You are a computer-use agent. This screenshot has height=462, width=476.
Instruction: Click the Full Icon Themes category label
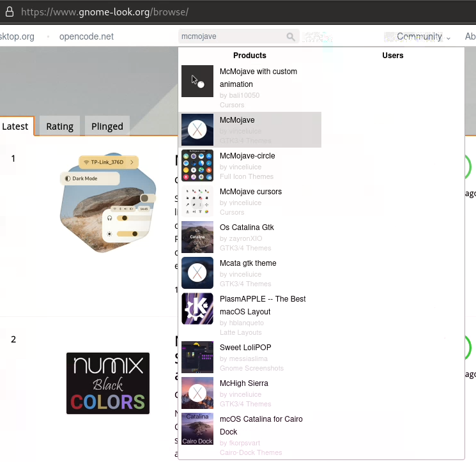(247, 176)
